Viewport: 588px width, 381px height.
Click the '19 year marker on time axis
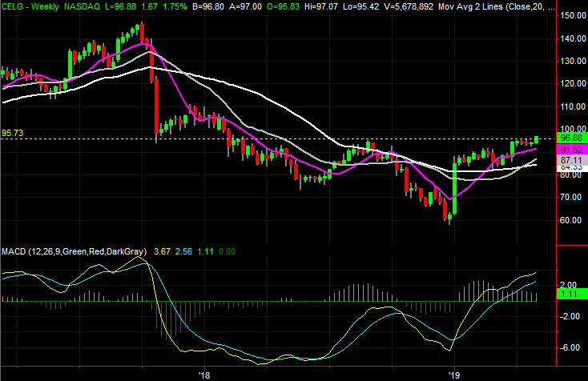click(x=455, y=374)
